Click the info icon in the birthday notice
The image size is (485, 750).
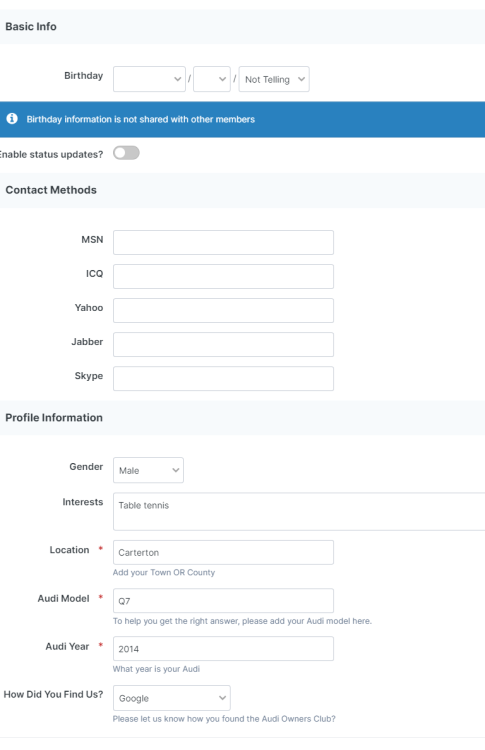point(12,119)
